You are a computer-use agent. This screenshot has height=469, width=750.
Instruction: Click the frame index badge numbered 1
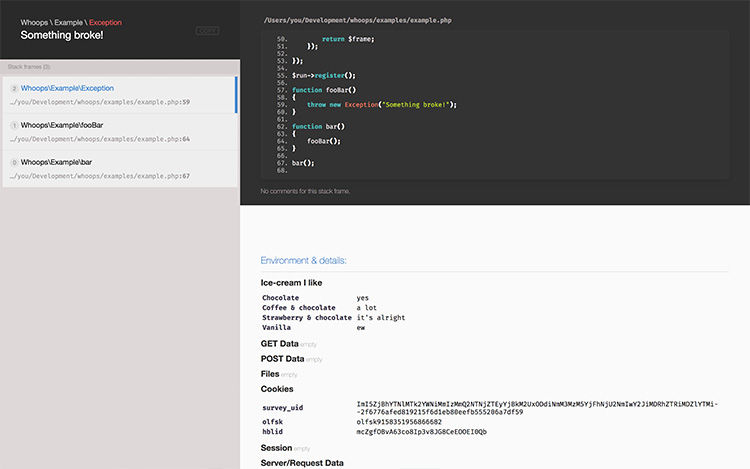[x=14, y=125]
